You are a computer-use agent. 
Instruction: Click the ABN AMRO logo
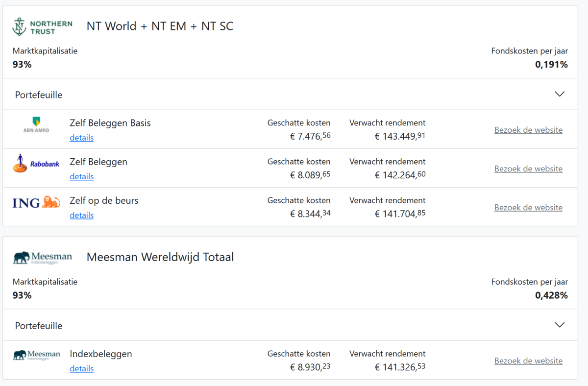coord(36,125)
